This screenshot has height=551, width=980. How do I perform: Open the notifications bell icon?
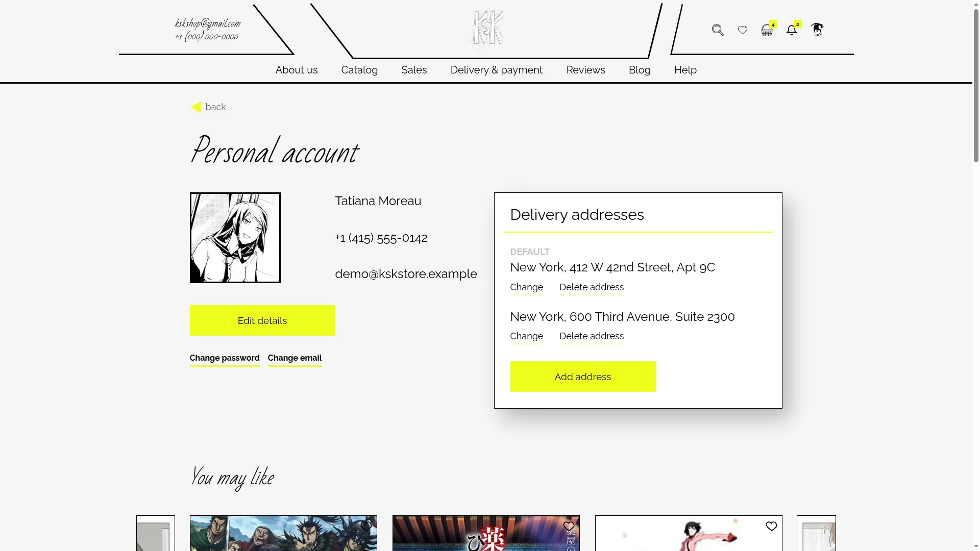(x=792, y=30)
